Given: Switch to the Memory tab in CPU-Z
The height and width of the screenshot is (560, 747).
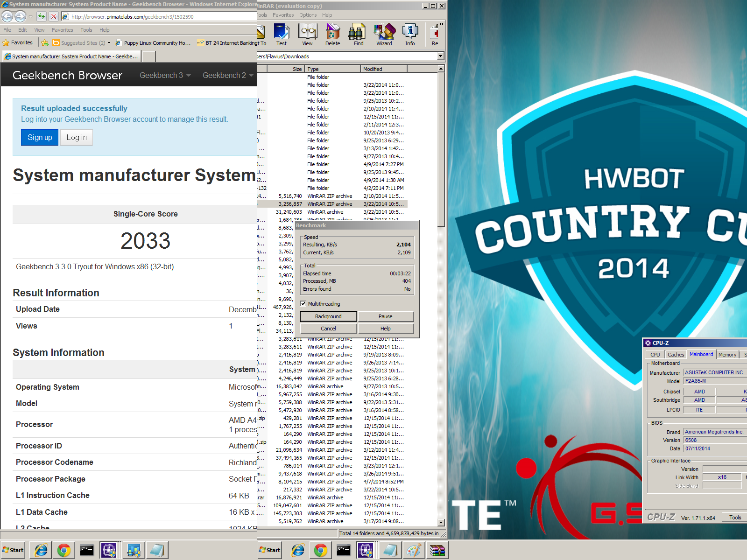Looking at the screenshot, I should click(x=727, y=355).
